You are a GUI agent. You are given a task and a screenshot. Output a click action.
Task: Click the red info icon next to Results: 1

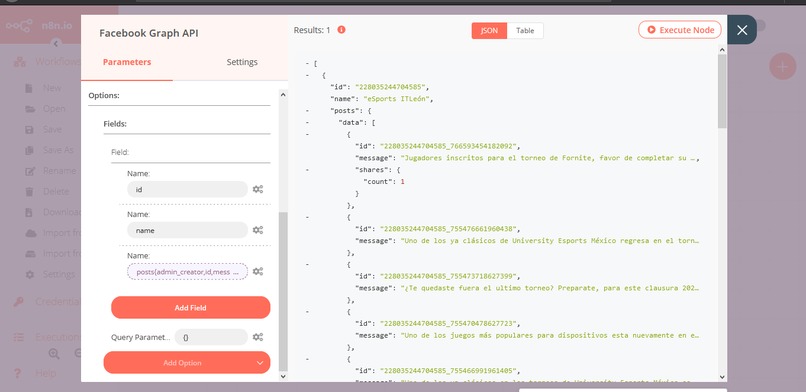[x=341, y=30]
